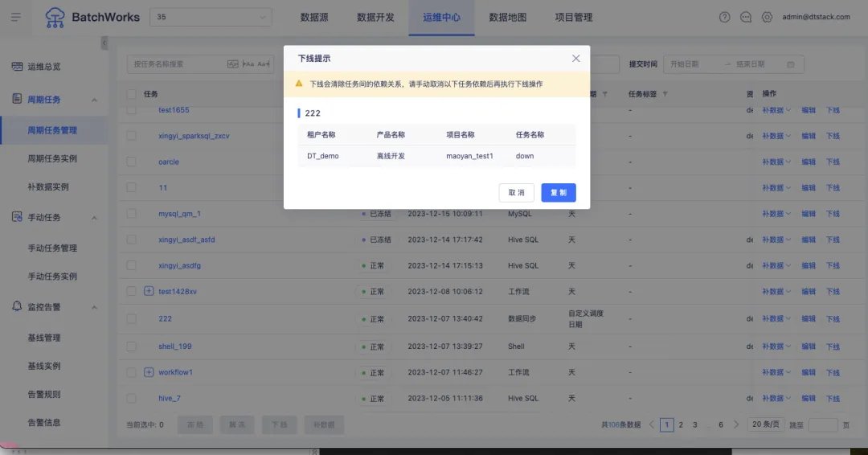The image size is (868, 455).
Task: Open the help question-mark icon
Action: click(724, 17)
